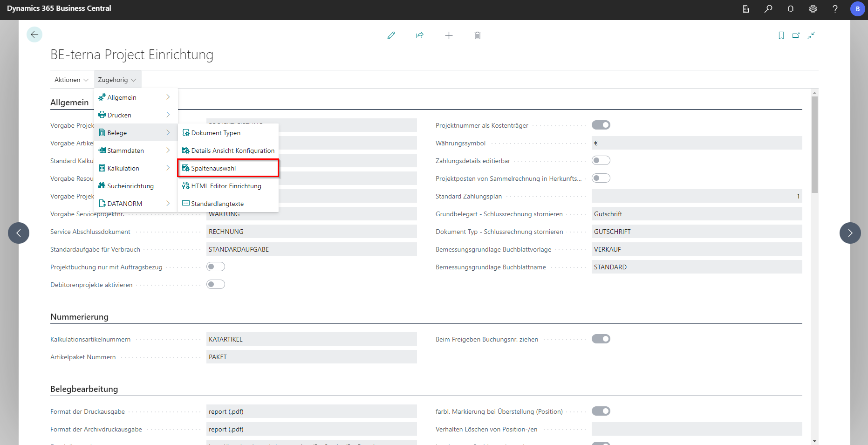Select Spaltenauswahl from the submenu
The height and width of the screenshot is (445, 868).
(x=228, y=168)
